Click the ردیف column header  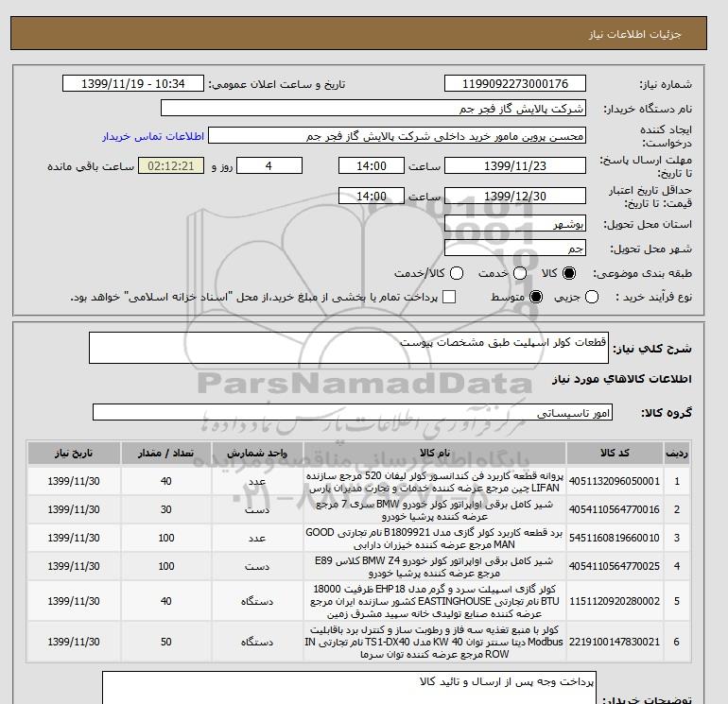pos(677,453)
